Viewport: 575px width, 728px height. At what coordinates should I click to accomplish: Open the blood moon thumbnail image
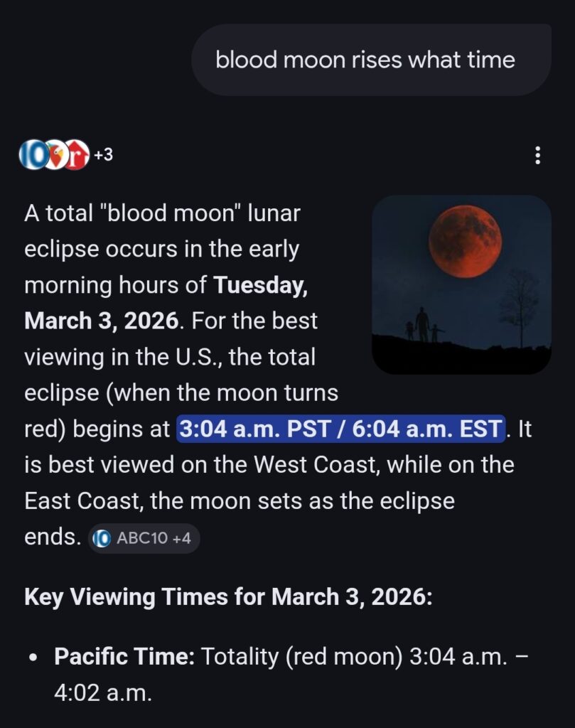pyautogui.click(x=461, y=284)
